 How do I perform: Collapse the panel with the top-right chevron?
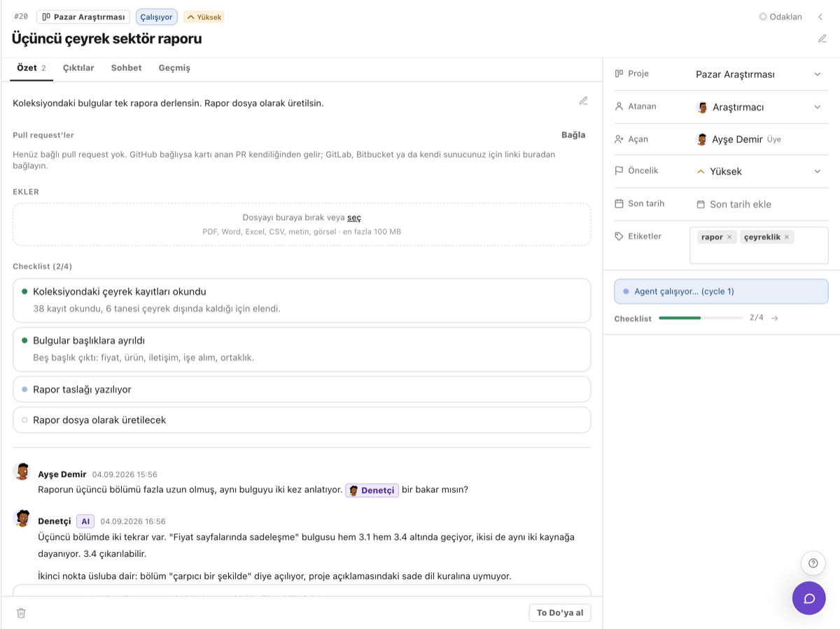tap(820, 17)
